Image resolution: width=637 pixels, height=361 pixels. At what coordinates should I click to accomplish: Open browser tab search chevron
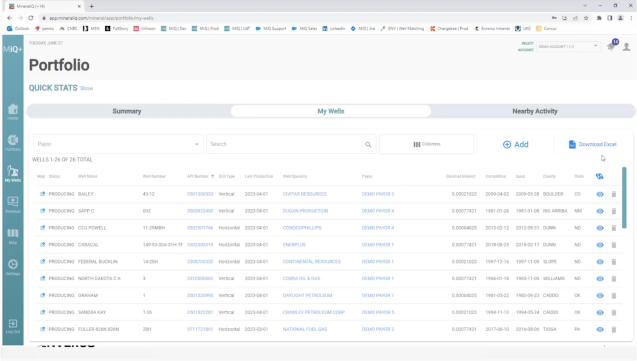coord(585,6)
